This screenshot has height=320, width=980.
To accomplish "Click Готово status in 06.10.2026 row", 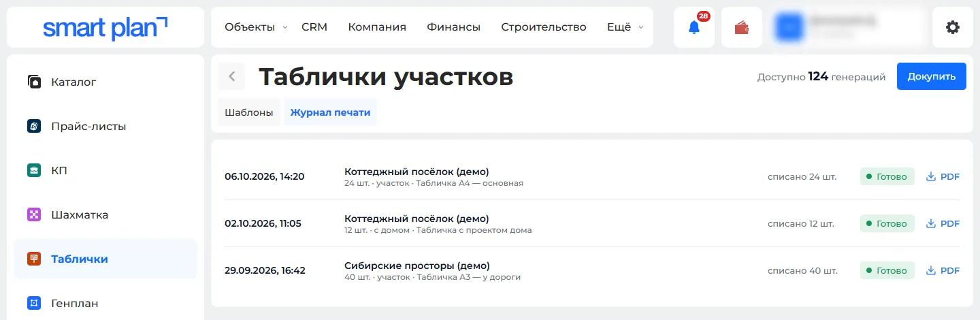I will pos(887,176).
